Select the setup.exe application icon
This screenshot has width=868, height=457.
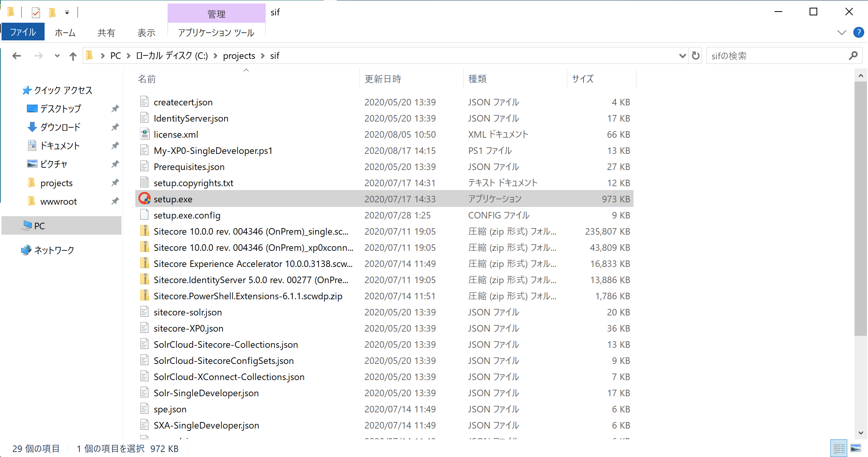coord(145,198)
